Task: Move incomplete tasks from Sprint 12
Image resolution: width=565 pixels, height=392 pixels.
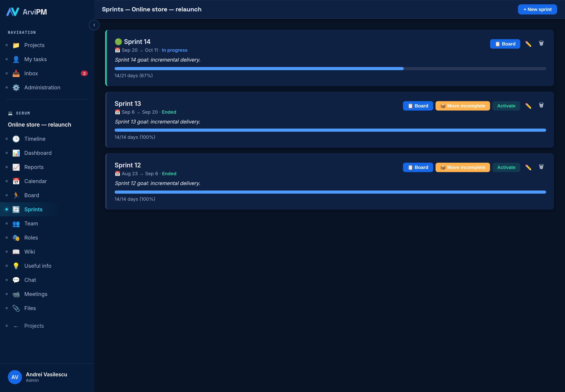Action: pos(462,167)
